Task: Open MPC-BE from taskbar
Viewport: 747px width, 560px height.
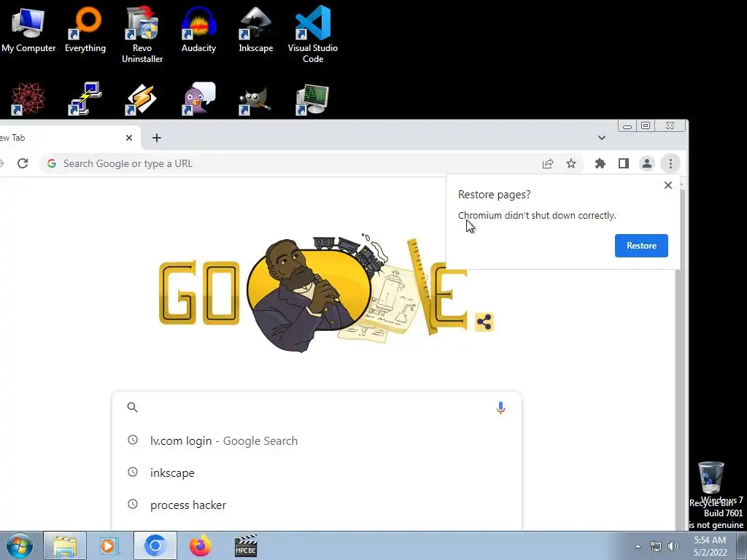Action: pyautogui.click(x=246, y=545)
